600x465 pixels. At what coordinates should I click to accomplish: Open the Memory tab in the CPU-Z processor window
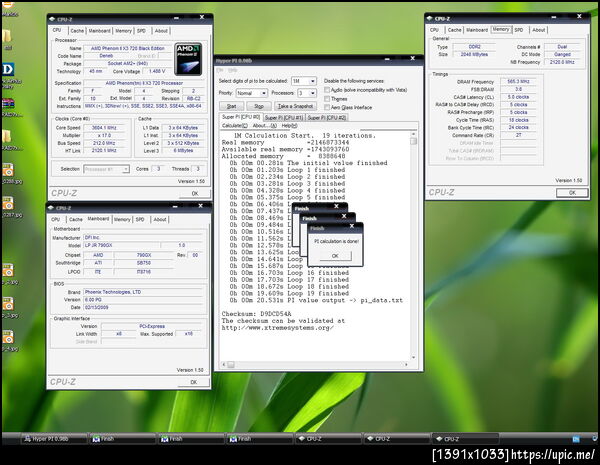coord(123,31)
